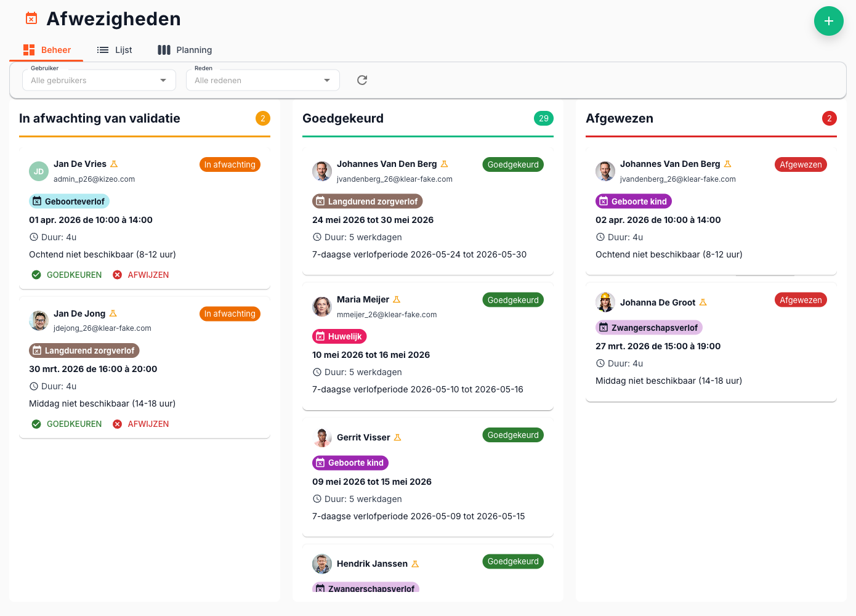856x616 pixels.
Task: Click the calendar icon beside Afwezigheden title
Action: click(31, 18)
